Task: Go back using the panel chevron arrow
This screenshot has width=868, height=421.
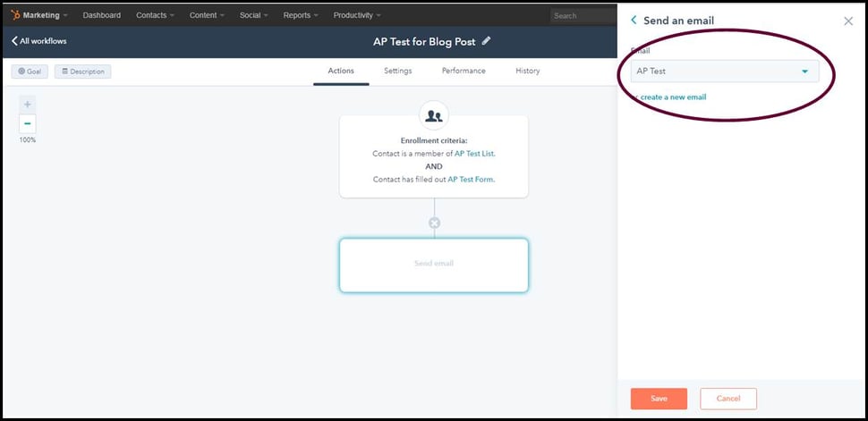Action: [634, 21]
